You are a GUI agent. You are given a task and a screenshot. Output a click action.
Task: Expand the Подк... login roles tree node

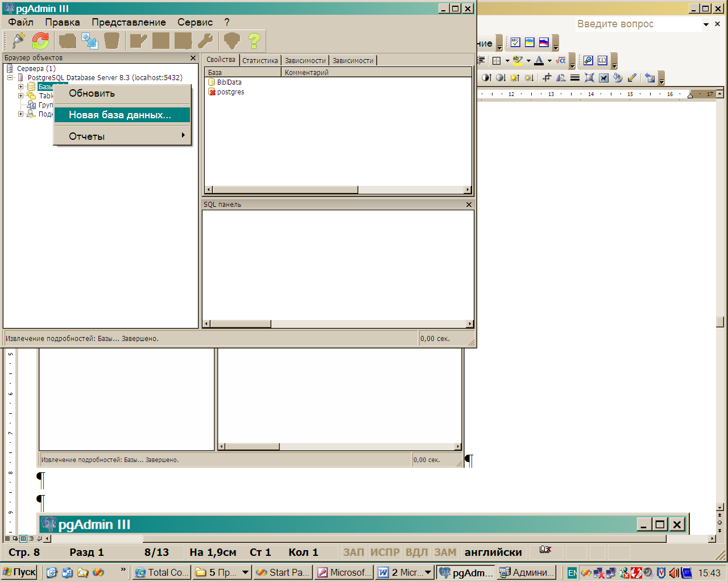click(21, 114)
